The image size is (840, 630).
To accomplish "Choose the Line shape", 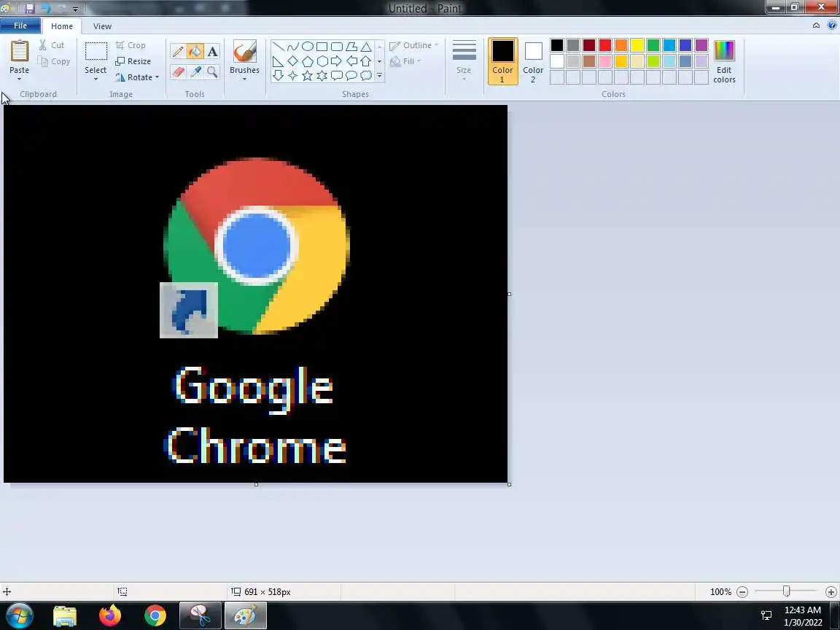I will (x=278, y=47).
